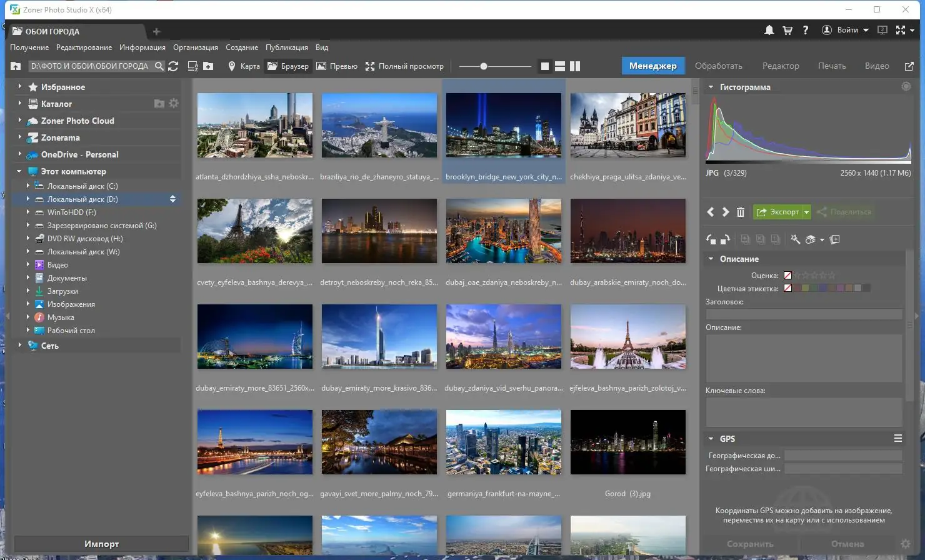Click the thumbnail size slider handle
Image resolution: width=925 pixels, height=560 pixels.
[x=483, y=66]
